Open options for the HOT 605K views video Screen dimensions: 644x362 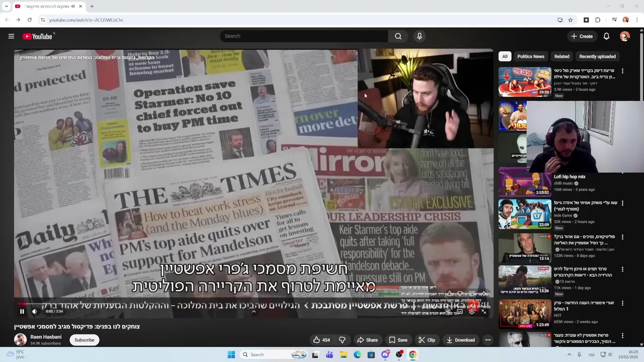[622, 304]
